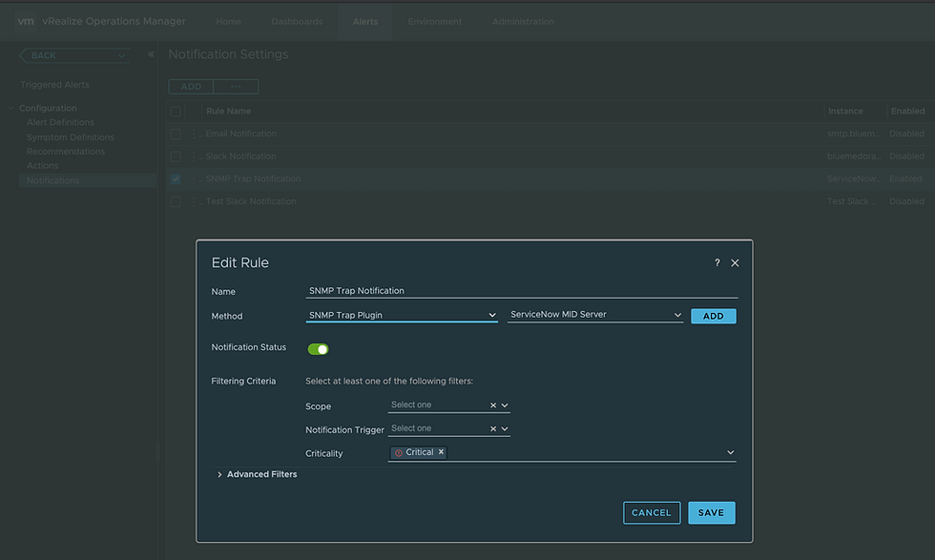935x560 pixels.
Task: Open the Administration tab
Action: coord(523,22)
